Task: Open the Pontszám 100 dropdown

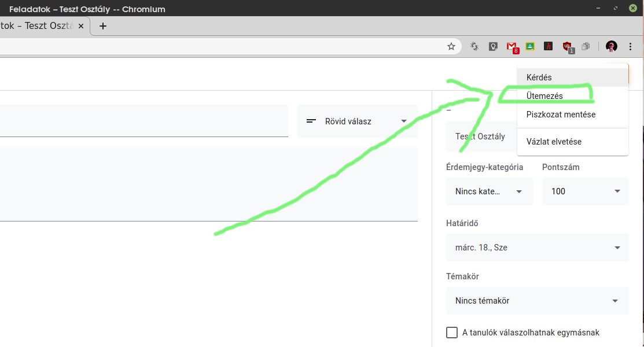Action: [x=585, y=191]
